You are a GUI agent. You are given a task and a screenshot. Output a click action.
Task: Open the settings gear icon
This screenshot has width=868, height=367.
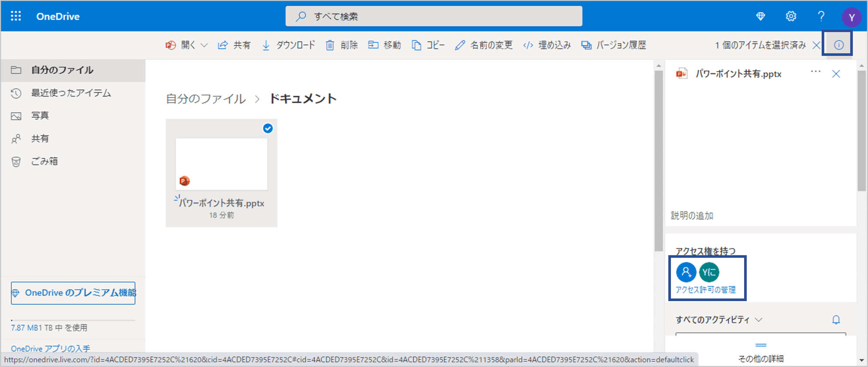click(791, 17)
